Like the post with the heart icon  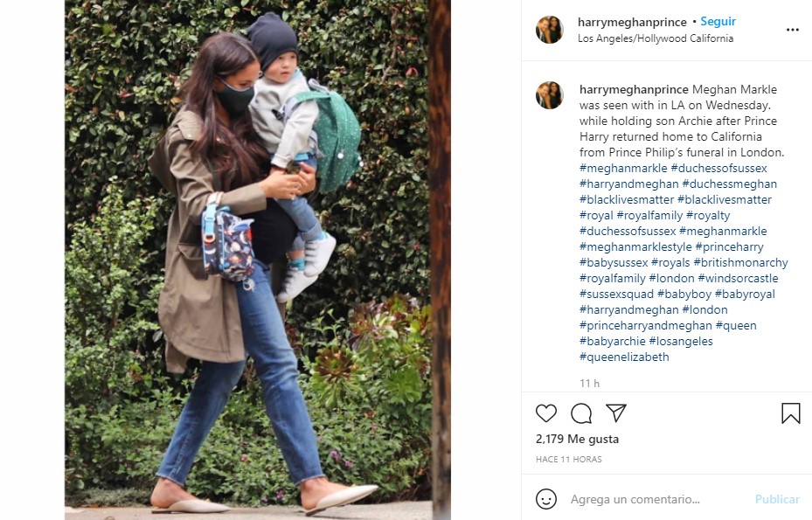pos(545,413)
